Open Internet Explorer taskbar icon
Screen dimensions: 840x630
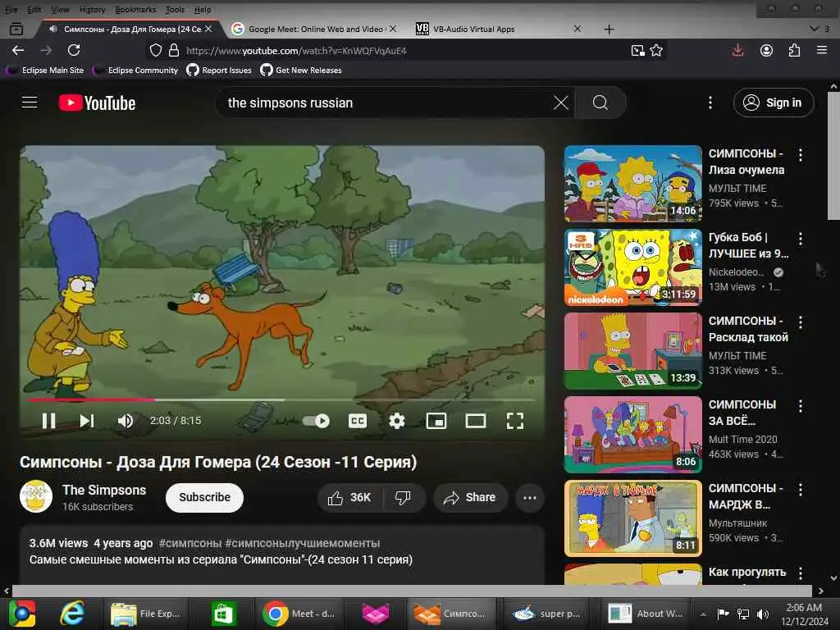(x=72, y=614)
